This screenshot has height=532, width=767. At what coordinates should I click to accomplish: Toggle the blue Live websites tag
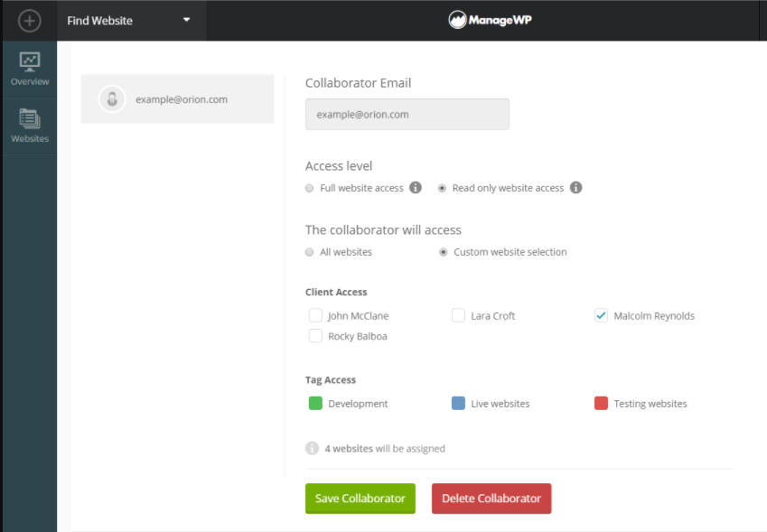coord(458,404)
